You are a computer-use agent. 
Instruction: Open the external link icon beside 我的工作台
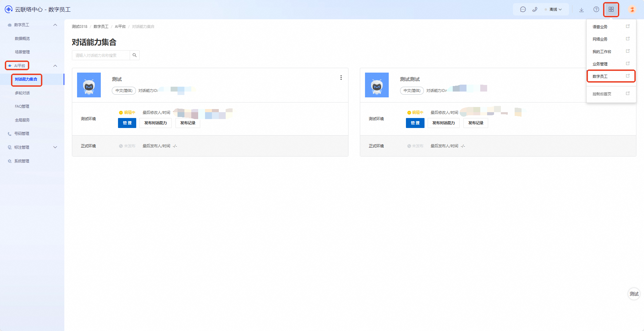point(627,51)
